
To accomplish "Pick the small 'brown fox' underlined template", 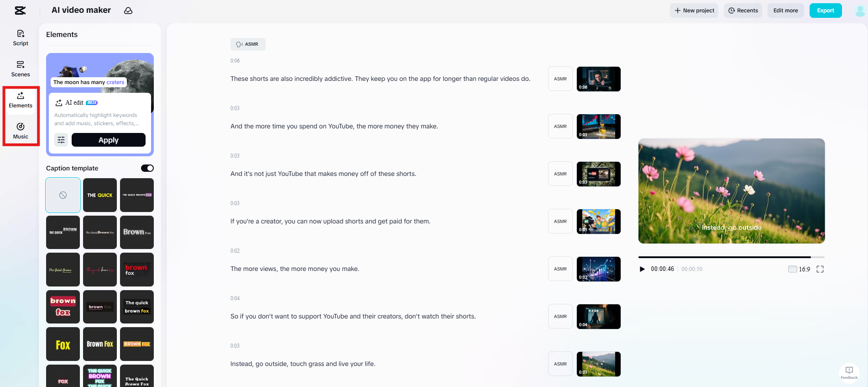I will (x=100, y=307).
